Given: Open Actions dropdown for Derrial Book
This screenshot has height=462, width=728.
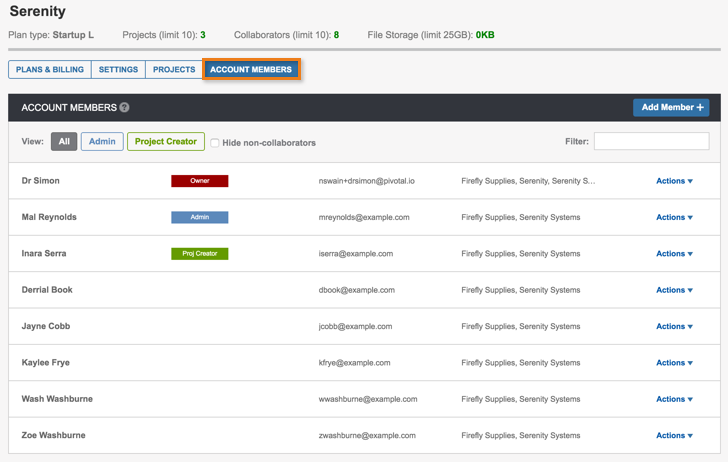Looking at the screenshot, I should tap(674, 290).
